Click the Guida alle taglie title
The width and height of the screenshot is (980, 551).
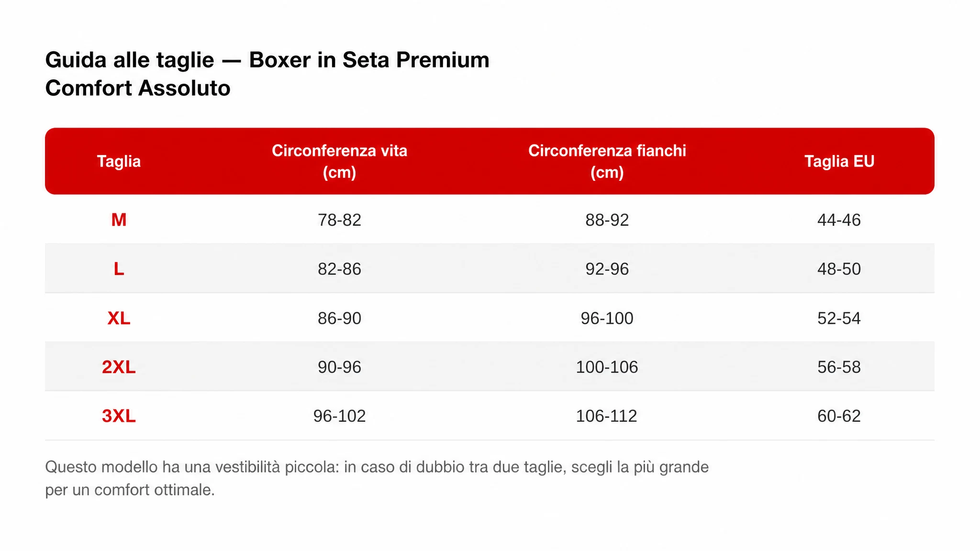[267, 74]
